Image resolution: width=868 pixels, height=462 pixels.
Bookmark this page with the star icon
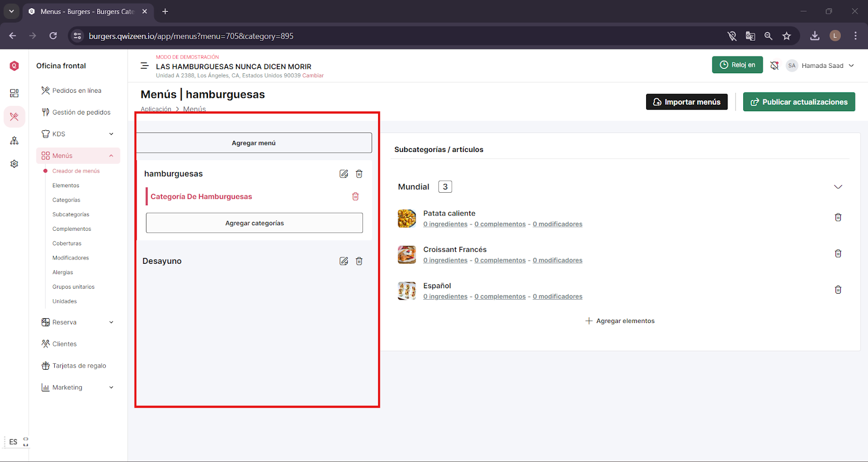pos(787,36)
